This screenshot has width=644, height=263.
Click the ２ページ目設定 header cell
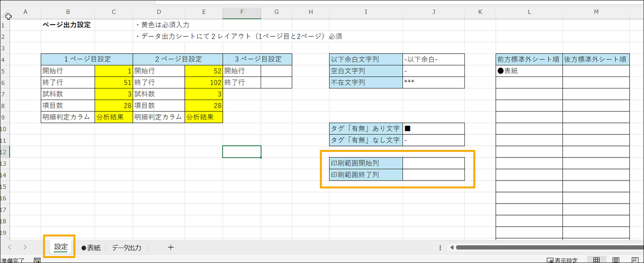tap(178, 59)
